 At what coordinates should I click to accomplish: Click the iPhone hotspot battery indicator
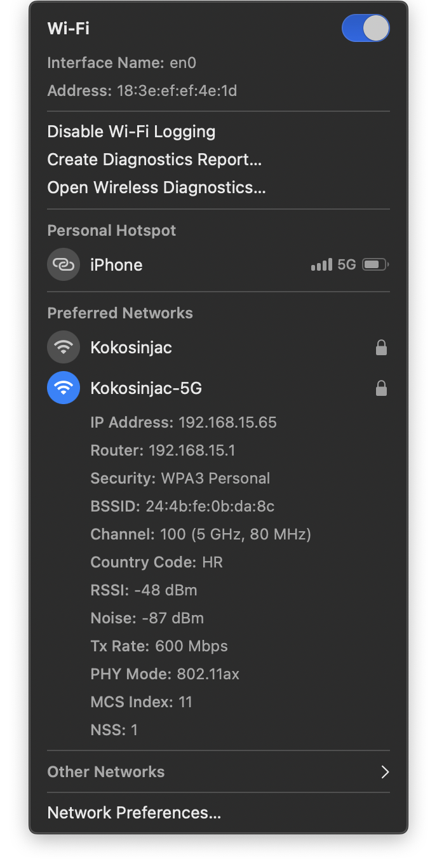click(375, 264)
